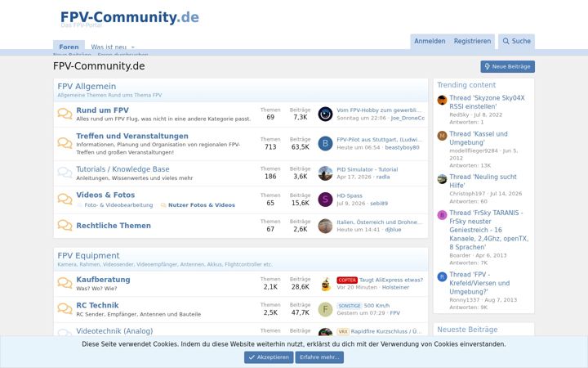This screenshot has height=368, width=588.
Task: Open the FPV-Community.de site logo
Action: (130, 18)
